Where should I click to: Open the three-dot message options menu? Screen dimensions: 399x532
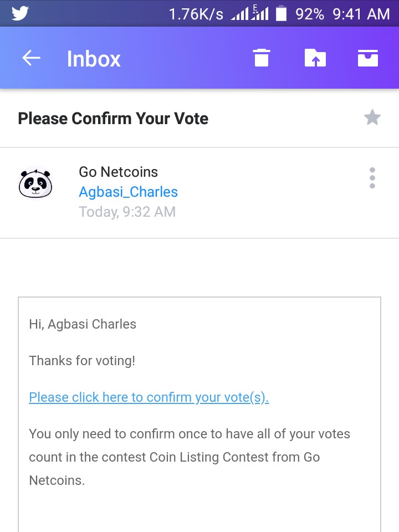tap(372, 178)
